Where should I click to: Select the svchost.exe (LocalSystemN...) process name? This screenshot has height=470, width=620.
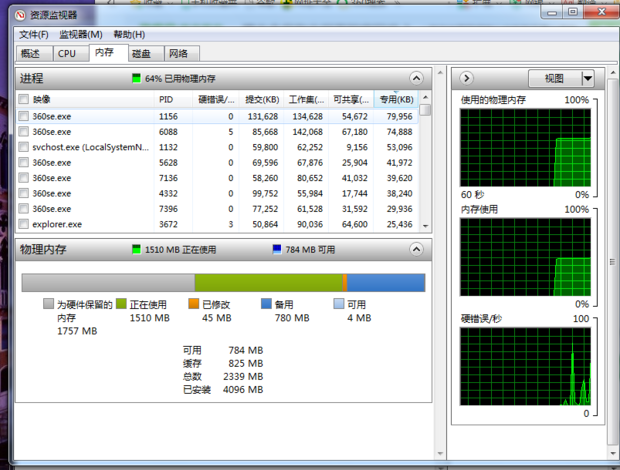91,147
